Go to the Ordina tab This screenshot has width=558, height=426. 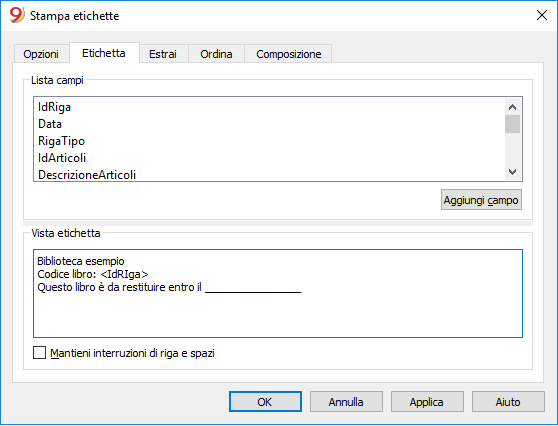tap(216, 54)
